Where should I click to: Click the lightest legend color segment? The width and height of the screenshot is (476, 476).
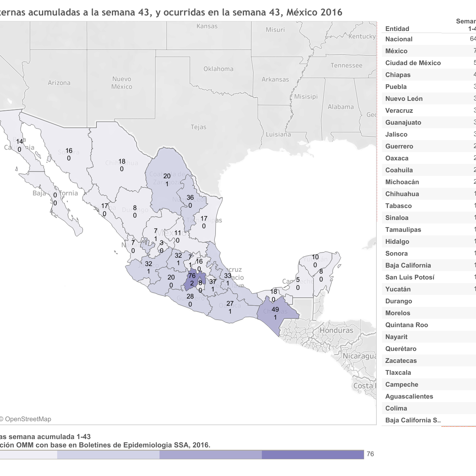28,455
